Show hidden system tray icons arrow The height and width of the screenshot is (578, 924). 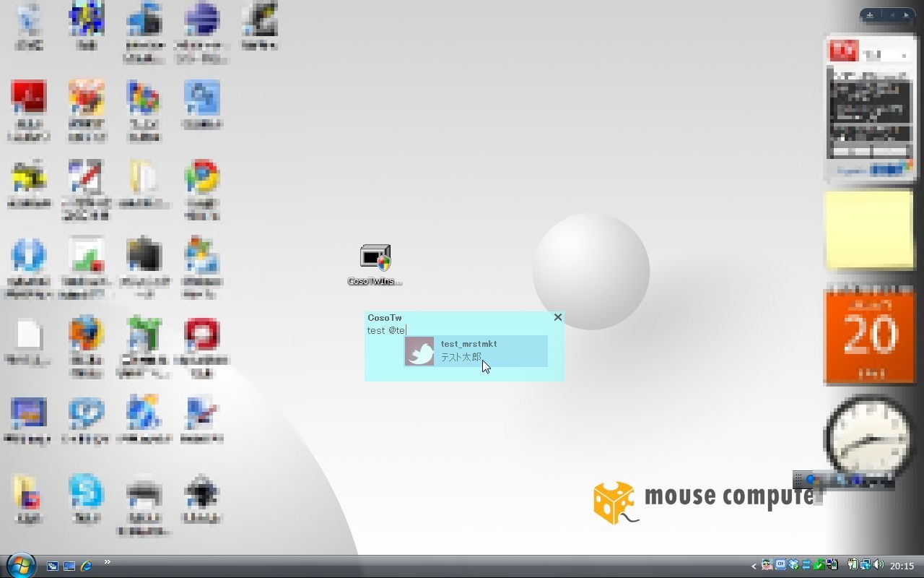click(754, 566)
